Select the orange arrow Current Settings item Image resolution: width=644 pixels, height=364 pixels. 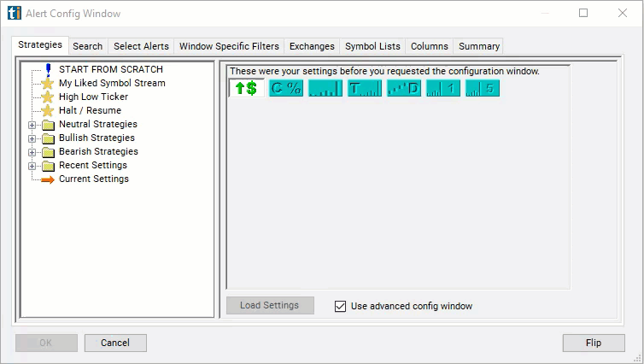pyautogui.click(x=93, y=179)
